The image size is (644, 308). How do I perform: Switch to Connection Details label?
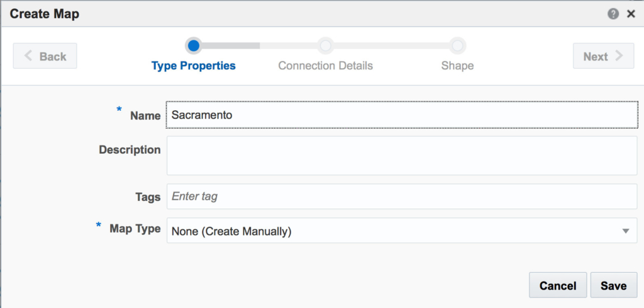click(325, 66)
